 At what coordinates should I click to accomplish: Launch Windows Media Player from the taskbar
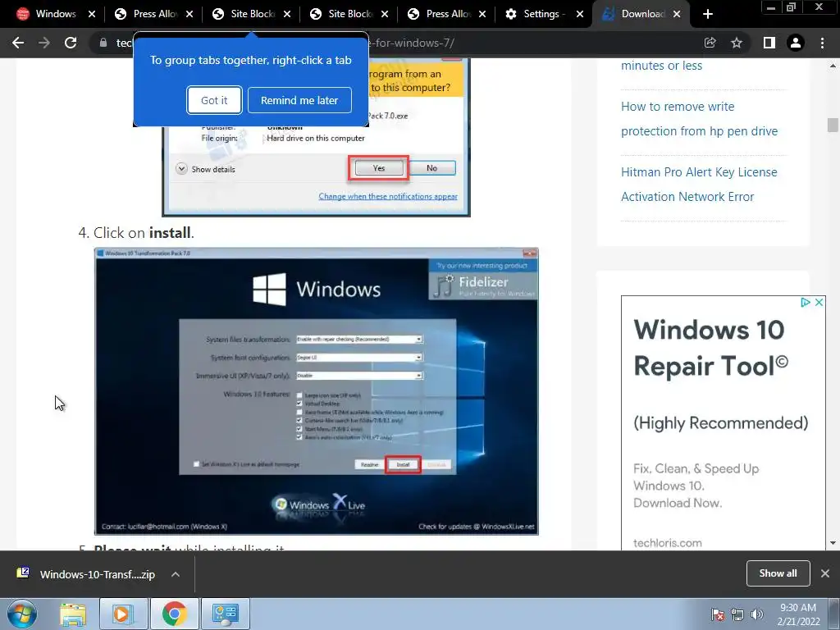click(123, 614)
